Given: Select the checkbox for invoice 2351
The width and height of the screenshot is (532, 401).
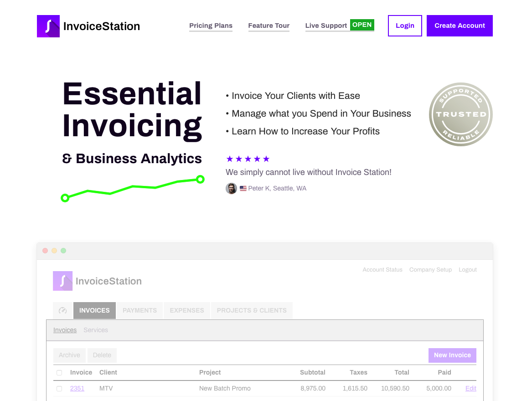Looking at the screenshot, I should coord(59,388).
